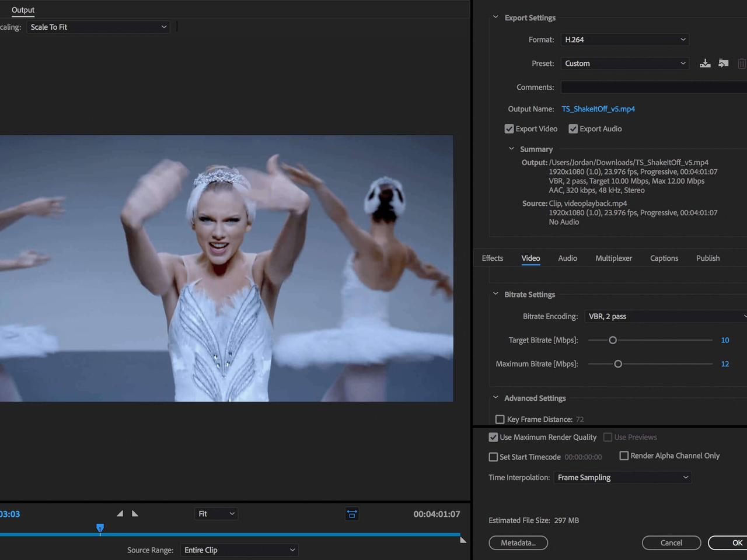This screenshot has height=560, width=747.
Task: Check Render Alpha Channel Only
Action: [x=624, y=456]
